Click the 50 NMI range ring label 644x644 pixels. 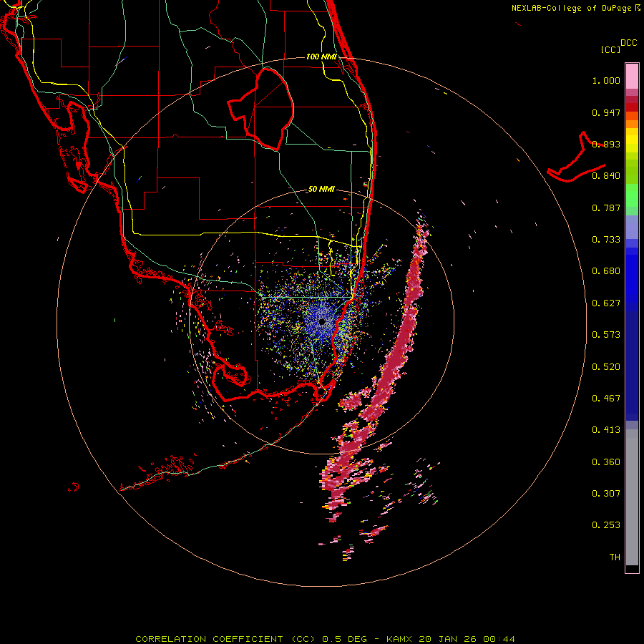(x=321, y=190)
